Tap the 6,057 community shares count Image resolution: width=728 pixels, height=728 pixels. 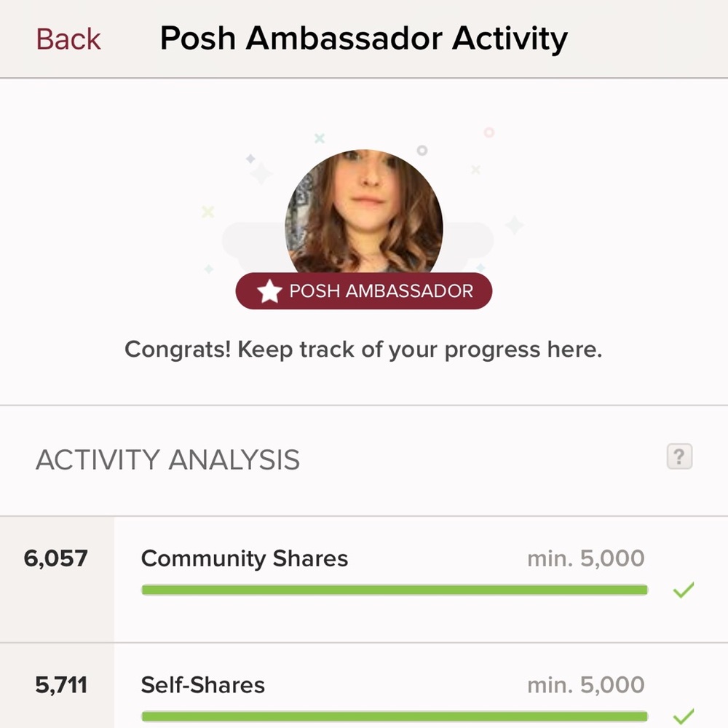tap(56, 558)
